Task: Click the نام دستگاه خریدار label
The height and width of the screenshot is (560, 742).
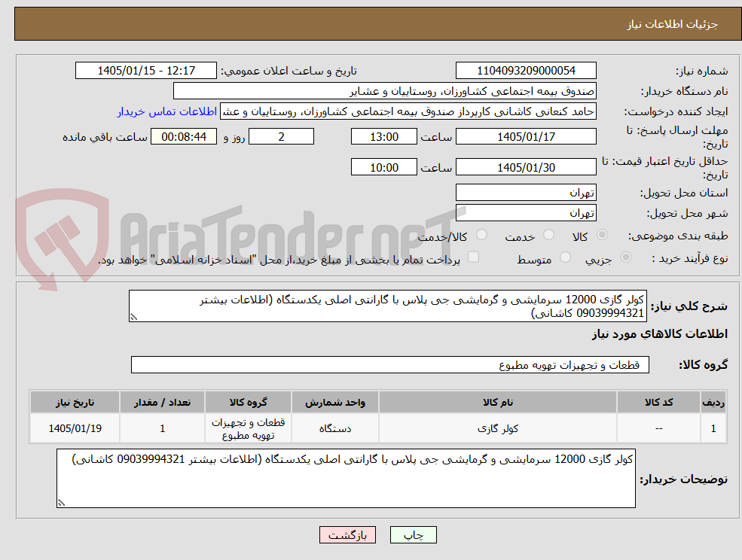Action: pos(684,91)
